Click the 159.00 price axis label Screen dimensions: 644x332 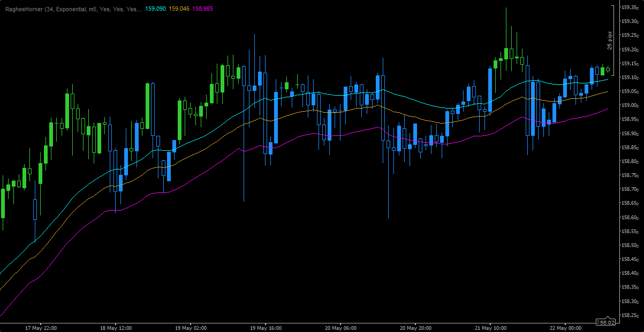click(x=630, y=105)
